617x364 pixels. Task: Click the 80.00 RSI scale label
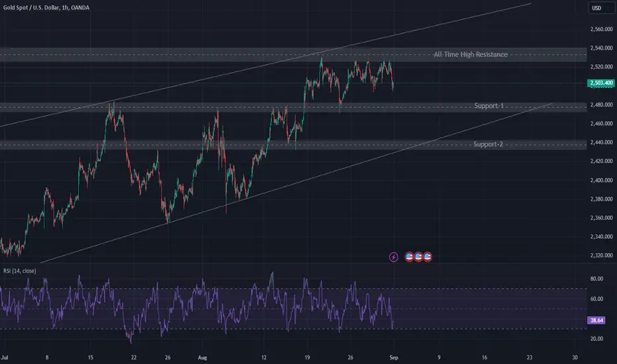click(x=596, y=279)
